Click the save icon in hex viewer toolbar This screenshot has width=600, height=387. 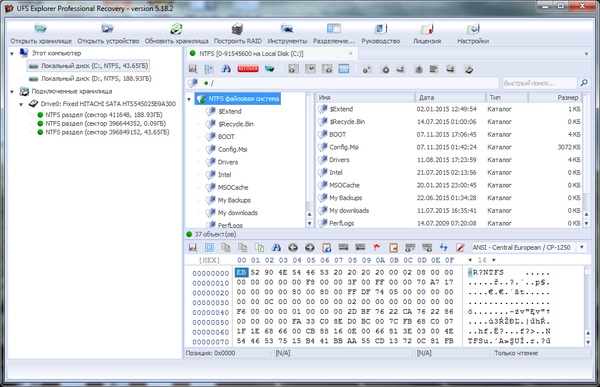193,248
